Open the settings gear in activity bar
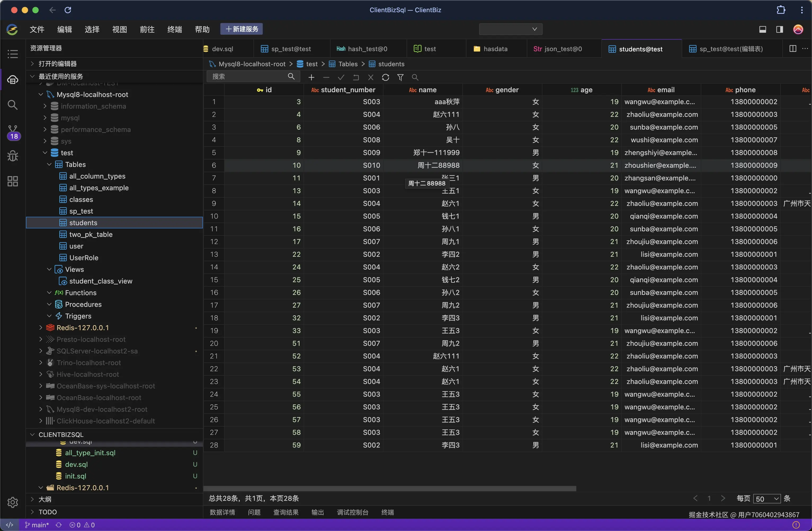 pos(13,502)
